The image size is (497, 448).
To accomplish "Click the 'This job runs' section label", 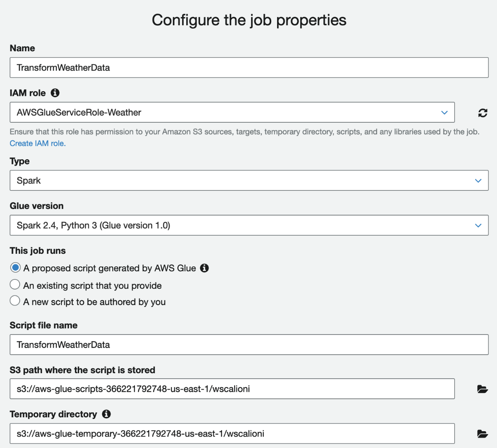I will click(x=38, y=251).
